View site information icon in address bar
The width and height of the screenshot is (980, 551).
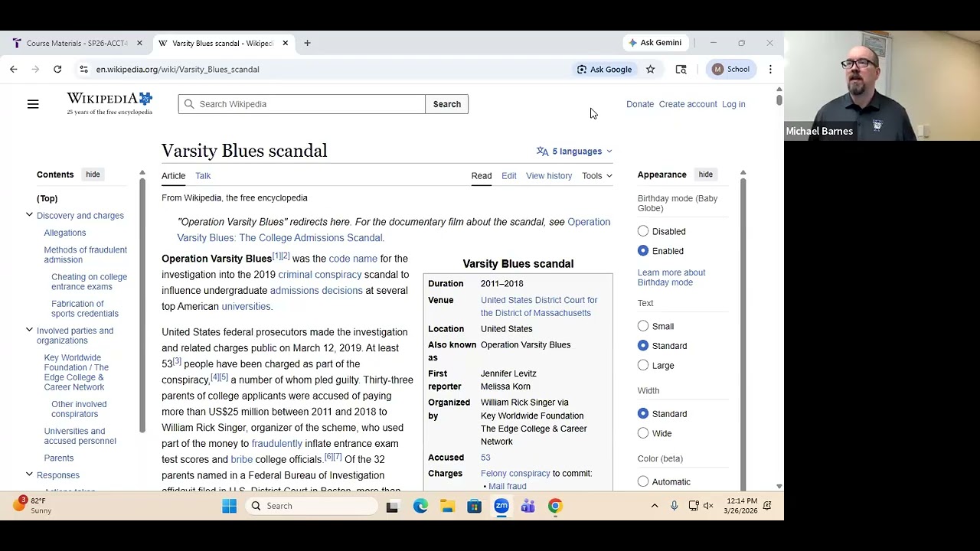[83, 69]
